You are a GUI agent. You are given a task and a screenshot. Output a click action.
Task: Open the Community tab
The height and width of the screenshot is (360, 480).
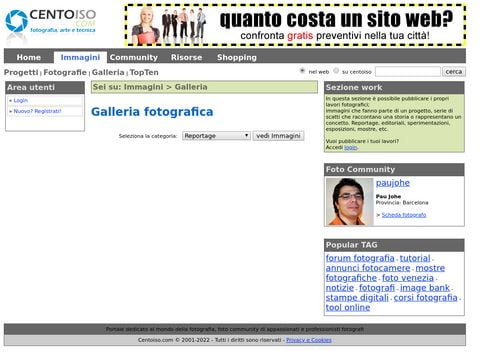pos(134,57)
